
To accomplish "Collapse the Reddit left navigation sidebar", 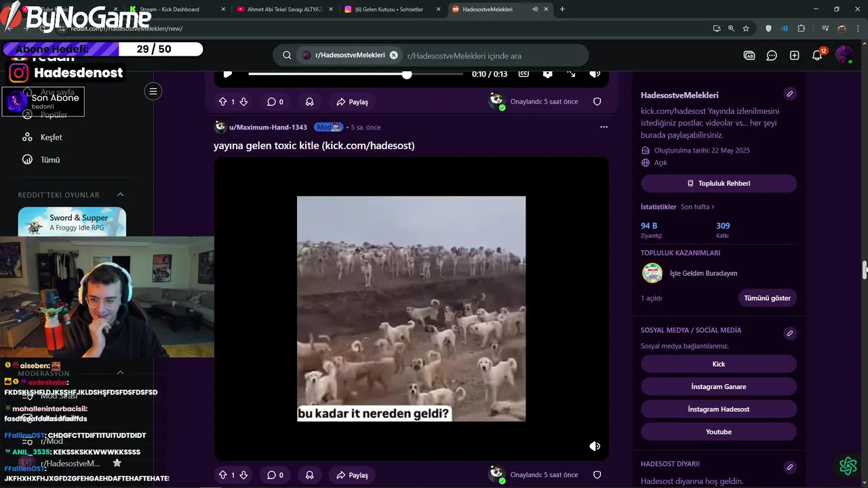I will click(x=153, y=91).
